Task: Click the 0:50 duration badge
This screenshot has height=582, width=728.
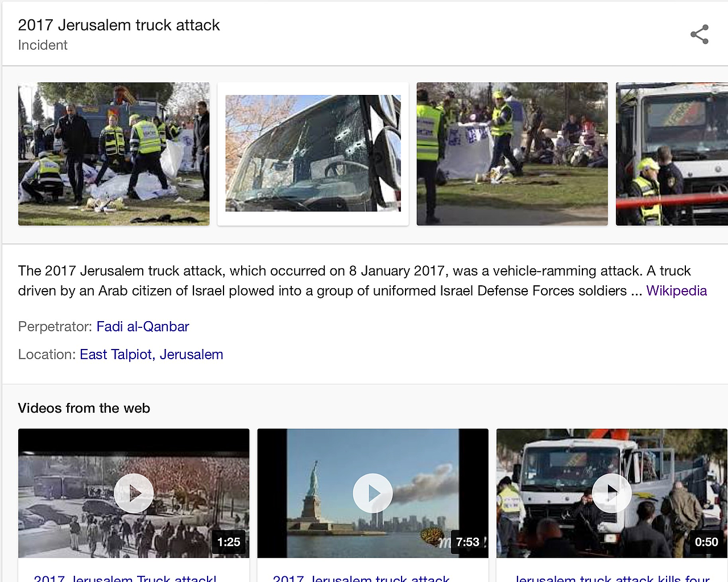Action: (706, 542)
